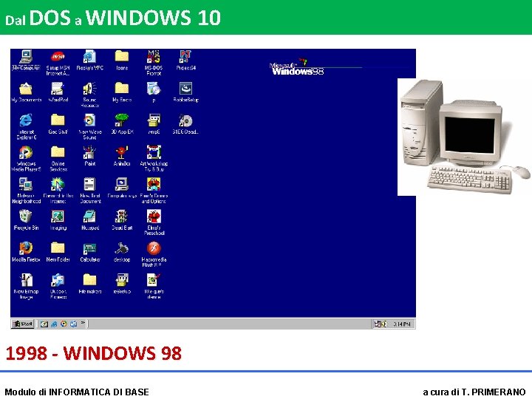Open New Wave Sound file icon

[x=89, y=127]
